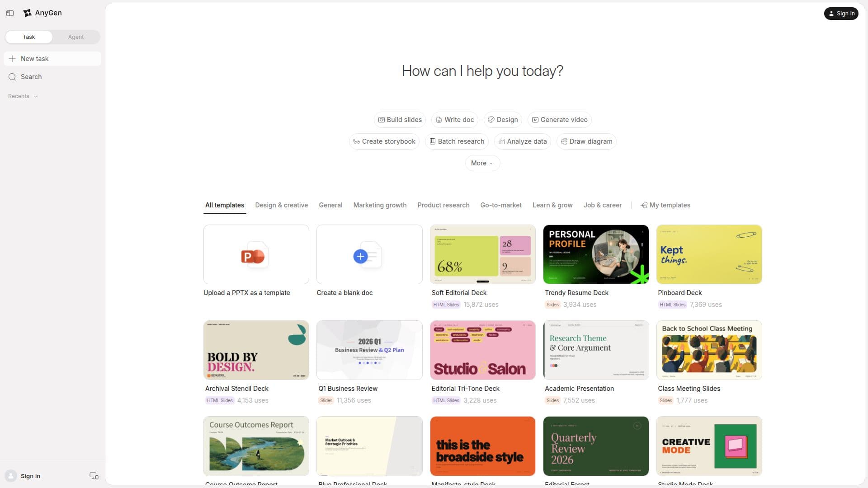Viewport: 868px width, 488px height.
Task: Open the Design & creative tab
Action: 281,205
